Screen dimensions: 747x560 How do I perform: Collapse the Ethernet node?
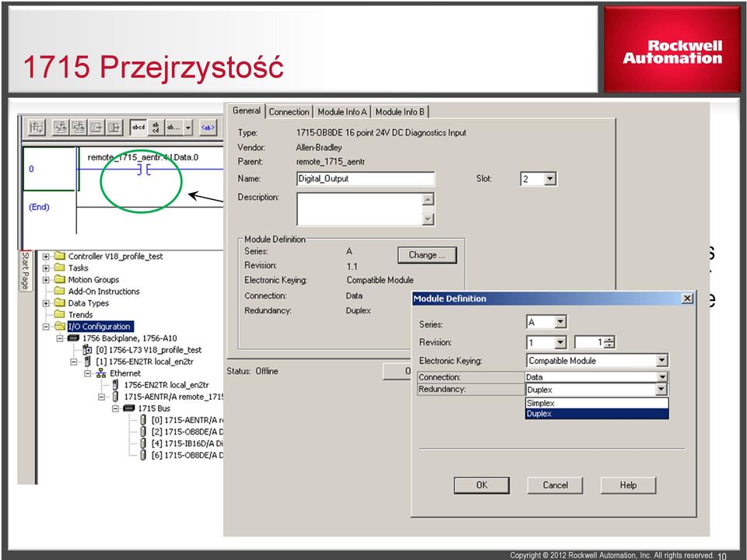[x=88, y=373]
